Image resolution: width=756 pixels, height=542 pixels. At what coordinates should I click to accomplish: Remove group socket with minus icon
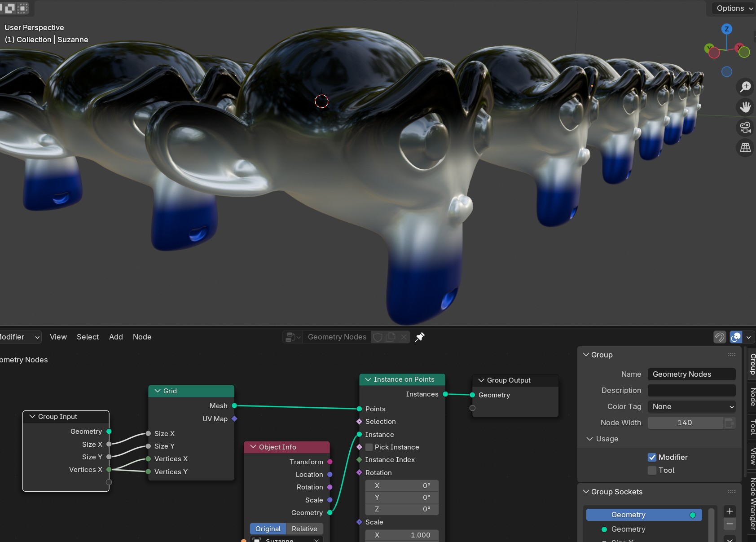[730, 524]
